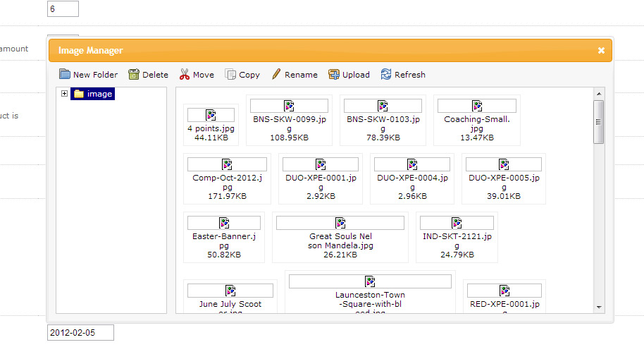Click the 26.21KB size text

(340, 255)
